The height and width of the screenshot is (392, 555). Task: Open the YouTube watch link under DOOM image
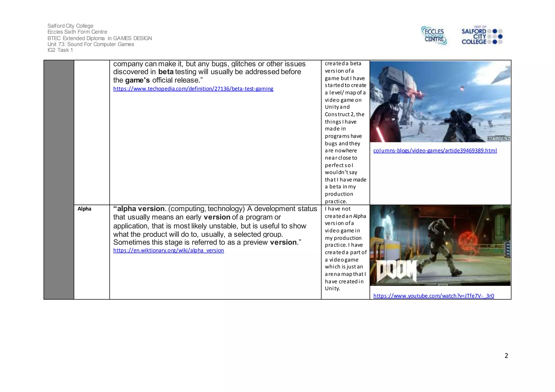pyautogui.click(x=434, y=296)
